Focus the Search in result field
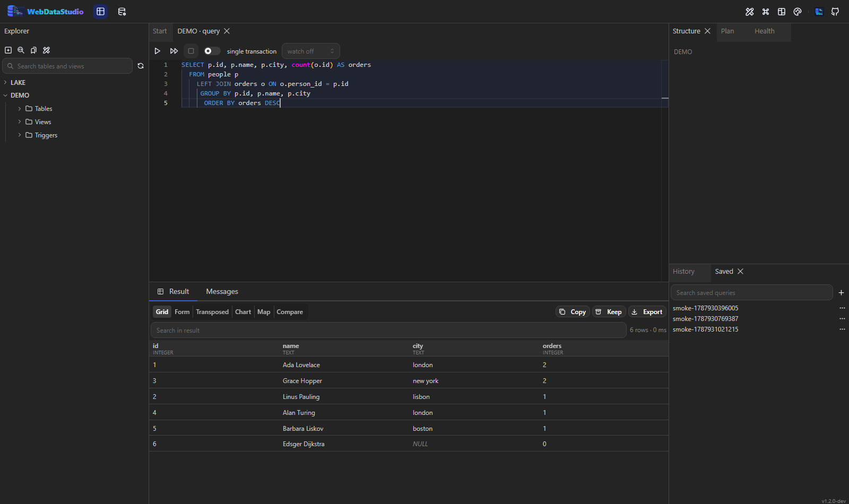This screenshot has width=849, height=504. (x=388, y=330)
